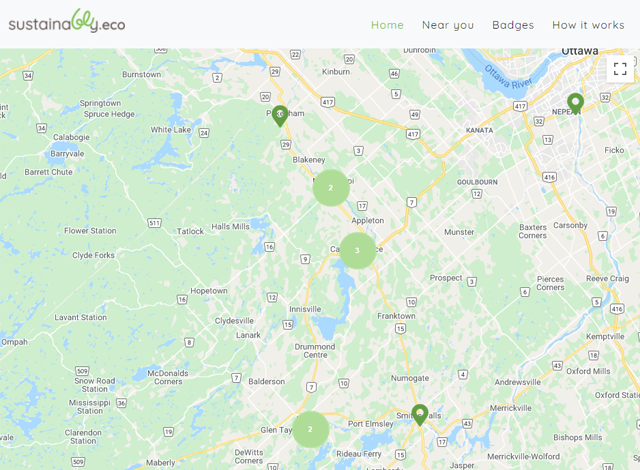Click the Clyde Forks label
The image size is (640, 470).
pos(93,255)
